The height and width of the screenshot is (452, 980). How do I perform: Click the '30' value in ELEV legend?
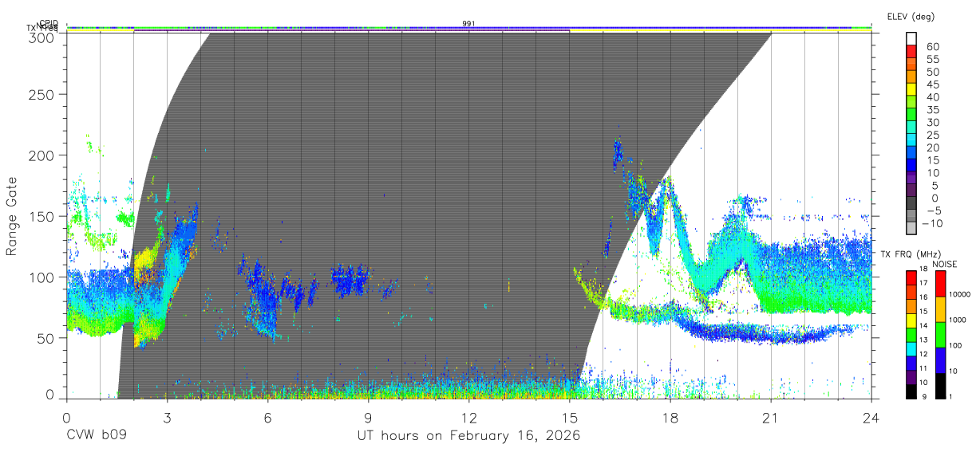pos(934,123)
